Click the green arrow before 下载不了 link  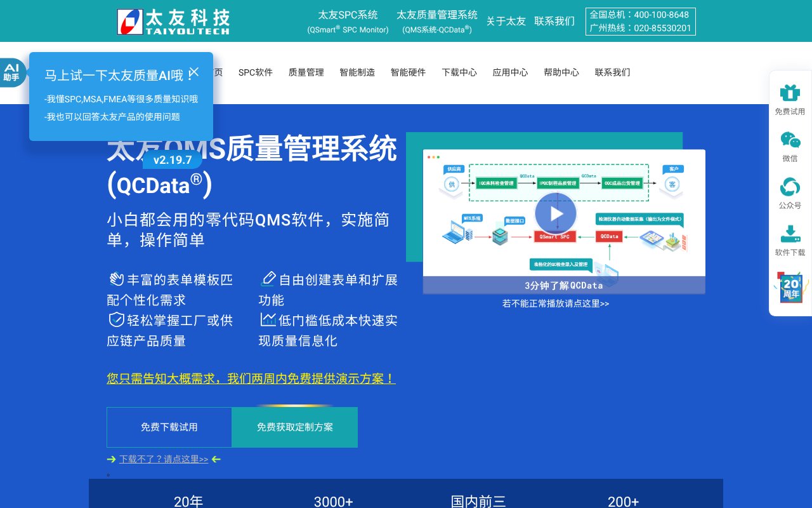(x=112, y=459)
